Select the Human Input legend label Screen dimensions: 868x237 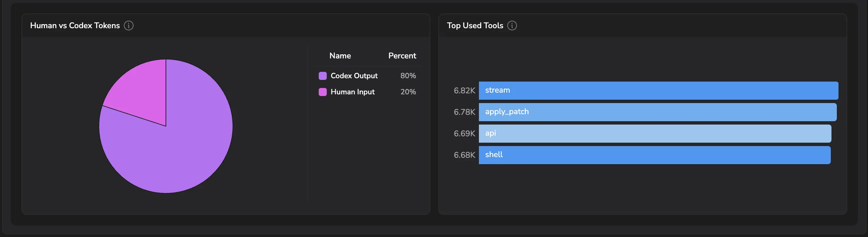(x=353, y=92)
